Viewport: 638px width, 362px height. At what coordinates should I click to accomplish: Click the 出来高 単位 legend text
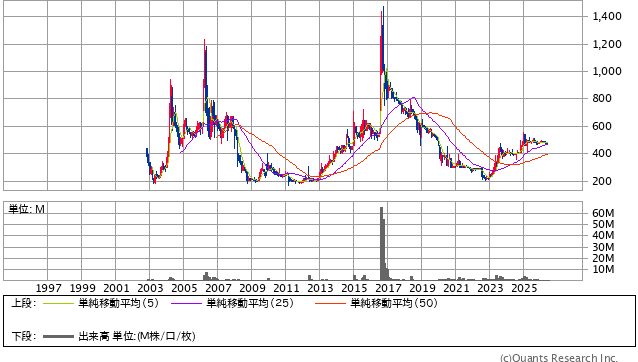(x=137, y=336)
